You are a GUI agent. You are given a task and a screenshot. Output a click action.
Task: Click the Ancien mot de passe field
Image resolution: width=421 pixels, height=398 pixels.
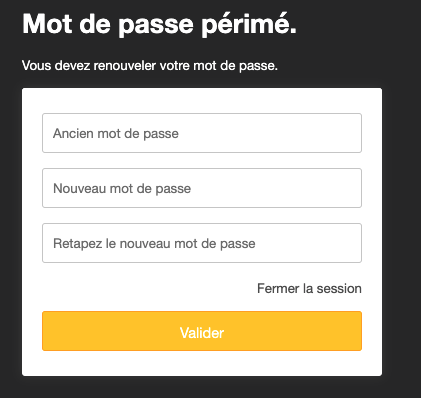tap(202, 133)
